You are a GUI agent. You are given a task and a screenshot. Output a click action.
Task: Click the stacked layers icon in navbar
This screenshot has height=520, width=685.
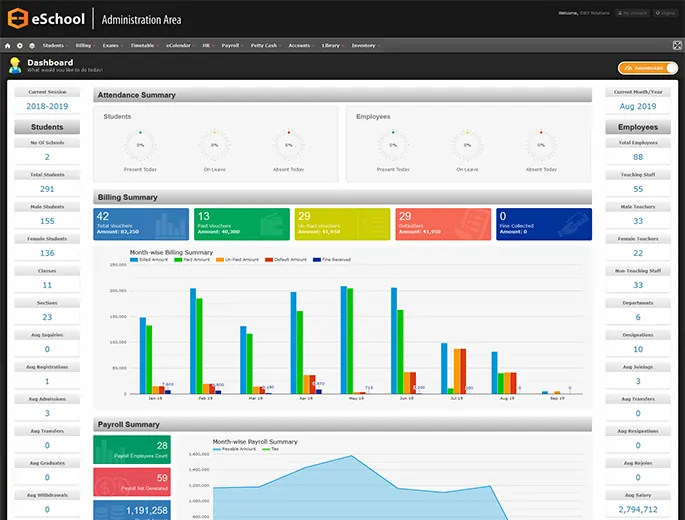coord(32,45)
